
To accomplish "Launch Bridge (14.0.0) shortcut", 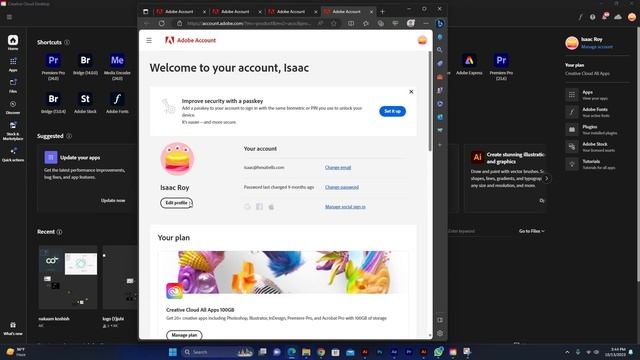I will [x=85, y=65].
